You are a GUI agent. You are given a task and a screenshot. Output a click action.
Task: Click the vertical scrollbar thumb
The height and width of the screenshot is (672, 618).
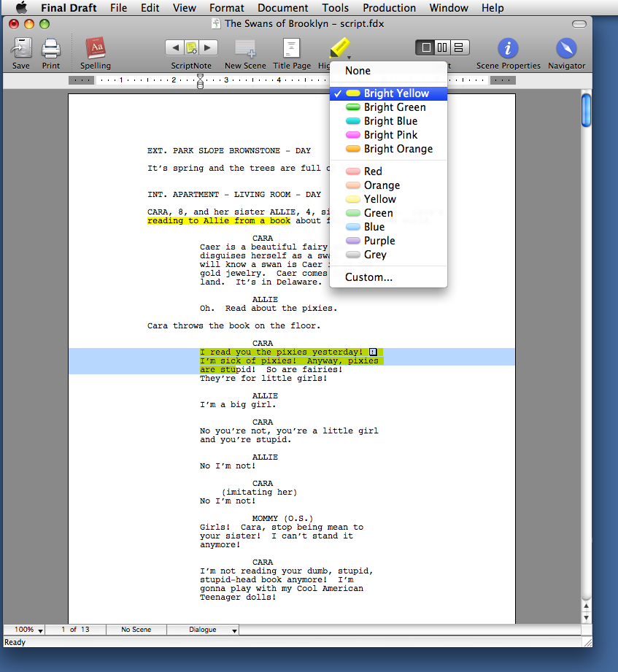tap(586, 111)
